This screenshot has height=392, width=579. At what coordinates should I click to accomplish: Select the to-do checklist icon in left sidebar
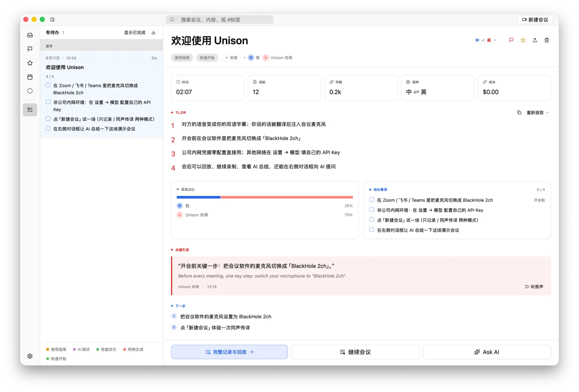pyautogui.click(x=30, y=110)
